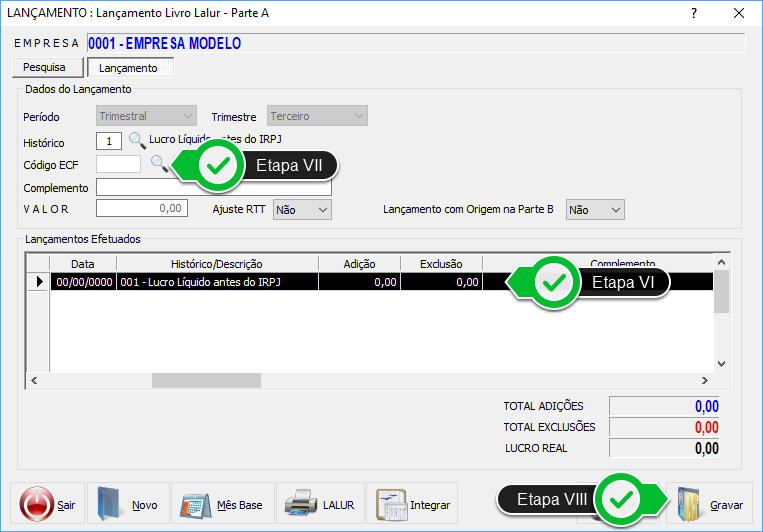The height and width of the screenshot is (532, 763).
Task: Switch to the Pesquisa tab
Action: tap(44, 67)
